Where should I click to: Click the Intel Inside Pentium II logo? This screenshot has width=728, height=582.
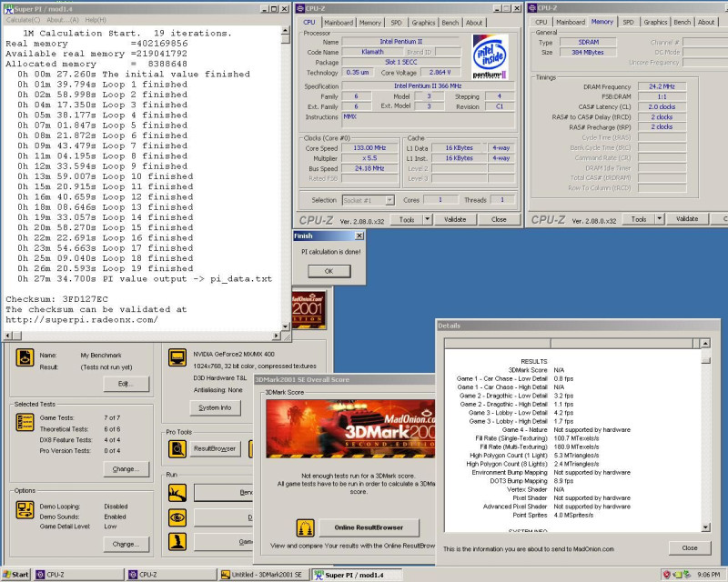coord(490,57)
